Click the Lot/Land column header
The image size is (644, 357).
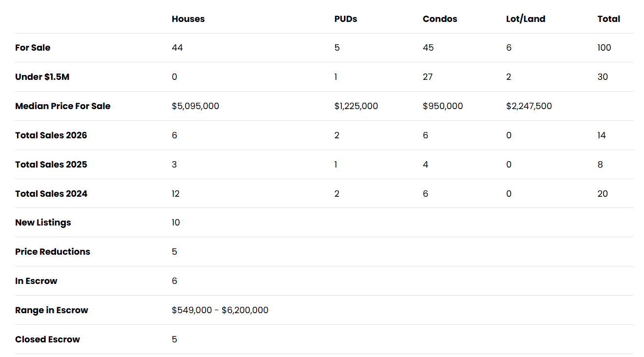(526, 19)
